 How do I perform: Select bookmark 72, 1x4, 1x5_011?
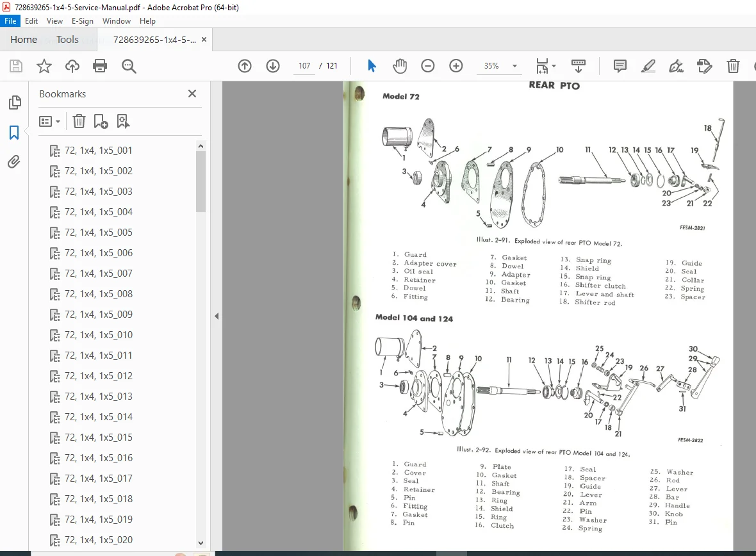tap(99, 356)
